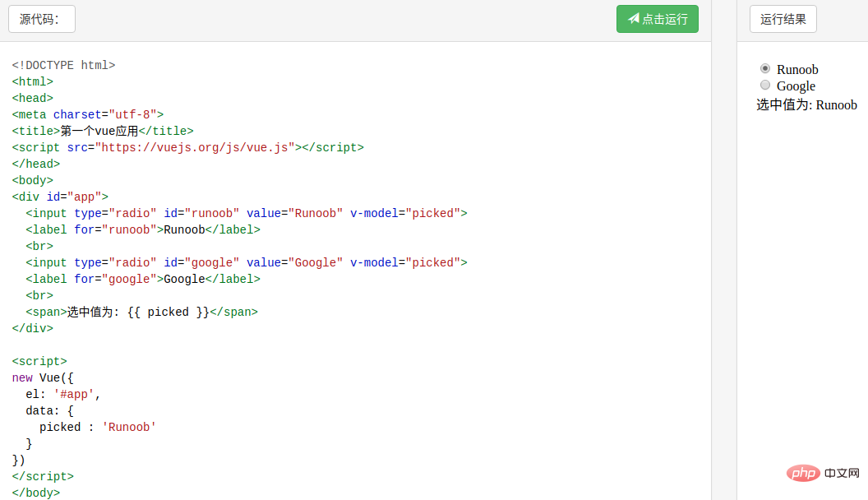Place cursor on the DOCTYPE html line

point(63,65)
